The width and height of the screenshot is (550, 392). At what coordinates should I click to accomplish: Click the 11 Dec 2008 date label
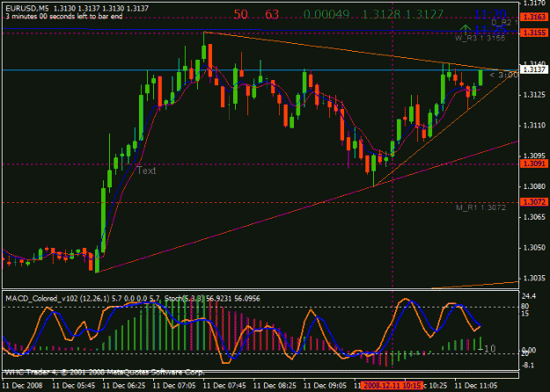[23, 386]
